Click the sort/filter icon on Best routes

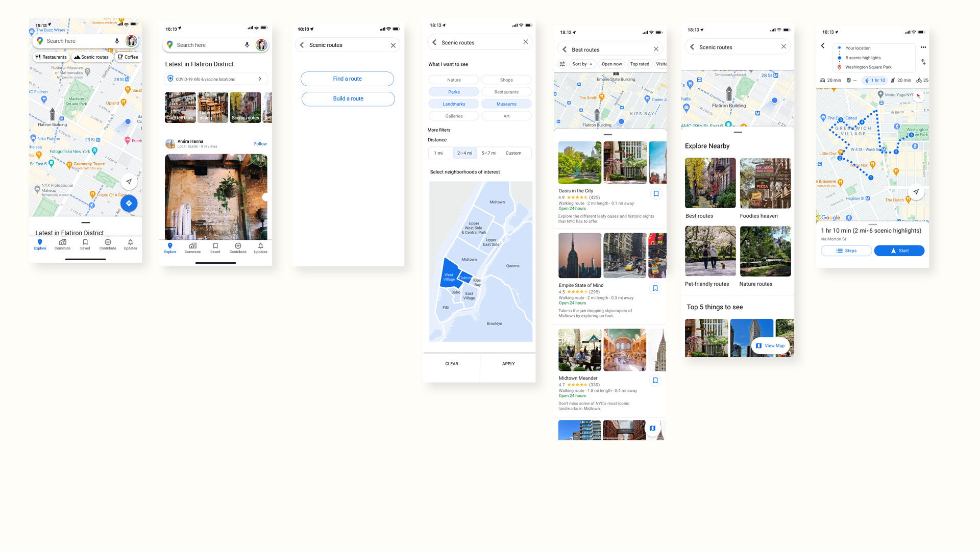562,64
